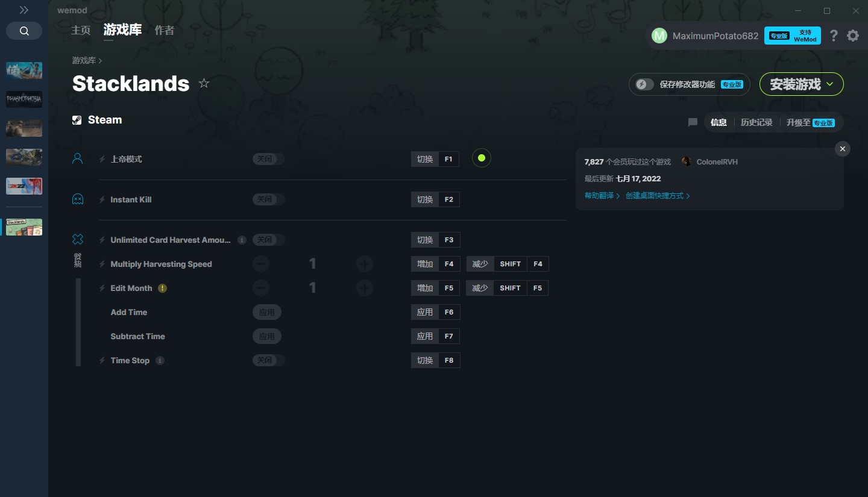Open 升级至 专业版 tab
The image size is (868, 497).
point(810,122)
